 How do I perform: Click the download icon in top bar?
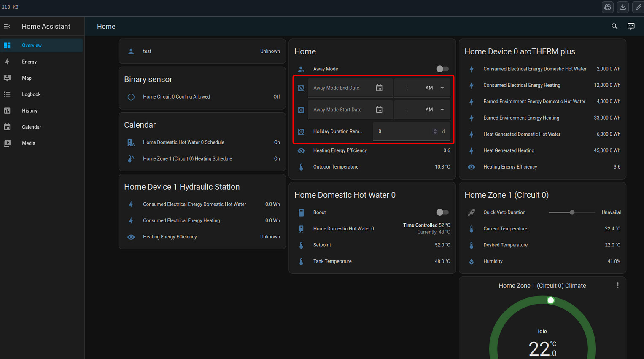pyautogui.click(x=623, y=7)
